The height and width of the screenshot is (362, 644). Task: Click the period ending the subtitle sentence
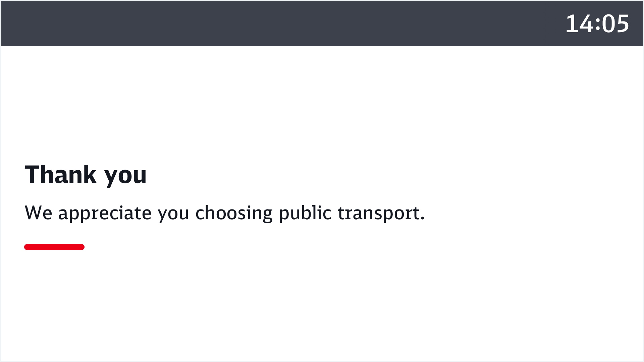click(x=422, y=219)
